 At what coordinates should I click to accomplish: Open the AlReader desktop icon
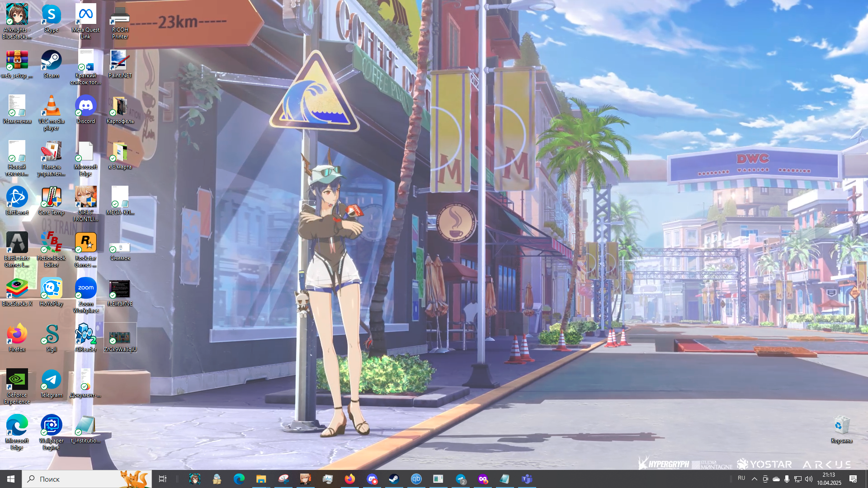tap(86, 338)
